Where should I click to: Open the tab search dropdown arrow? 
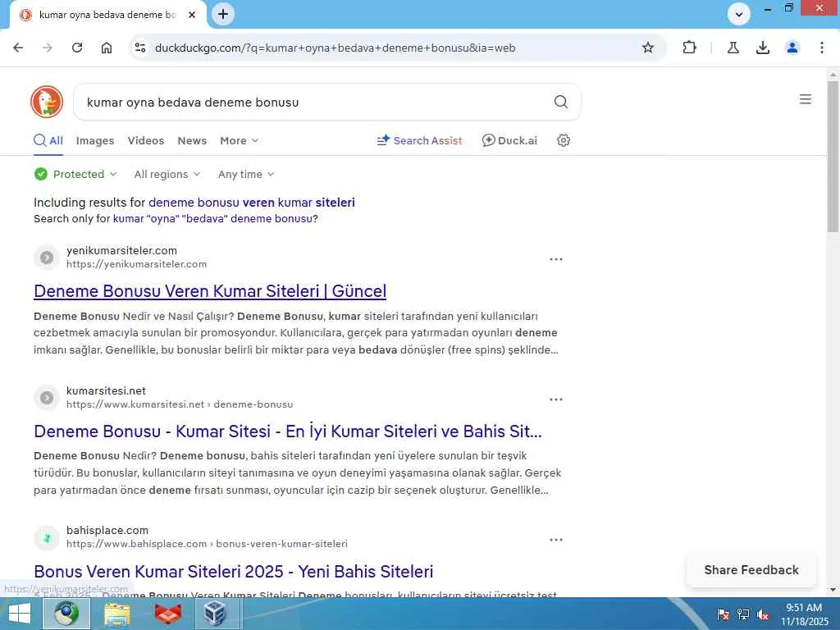(739, 15)
